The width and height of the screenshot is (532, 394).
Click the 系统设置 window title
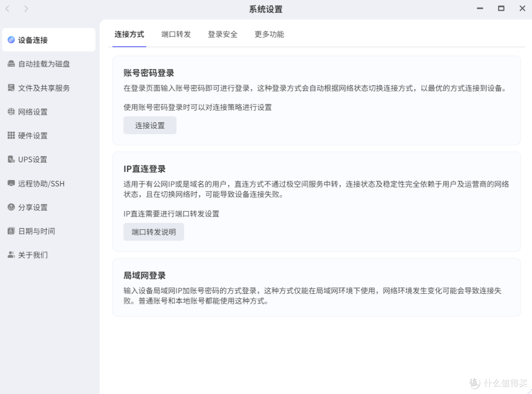(266, 9)
